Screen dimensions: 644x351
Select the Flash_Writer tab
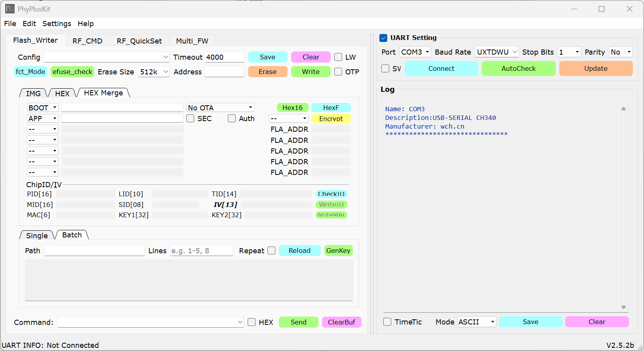36,40
